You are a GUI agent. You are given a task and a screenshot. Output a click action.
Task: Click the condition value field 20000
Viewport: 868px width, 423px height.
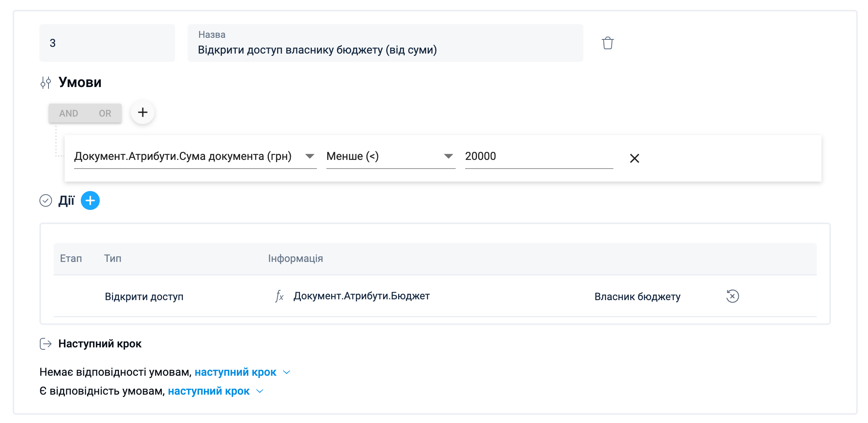tap(538, 156)
